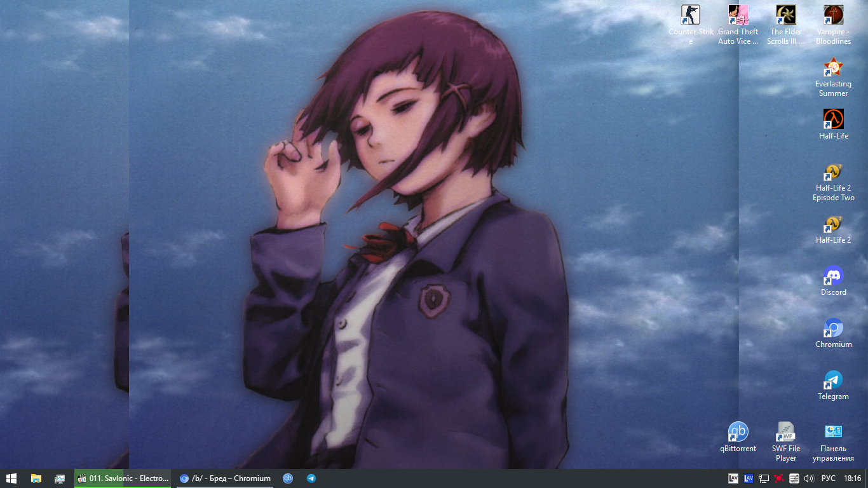
Task: Open the Windows Start menu
Action: pyautogui.click(x=11, y=478)
